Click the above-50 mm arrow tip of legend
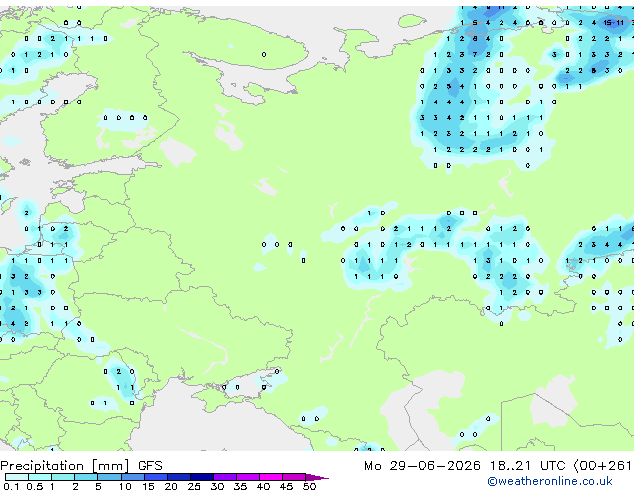The width and height of the screenshot is (634, 490). [317, 477]
